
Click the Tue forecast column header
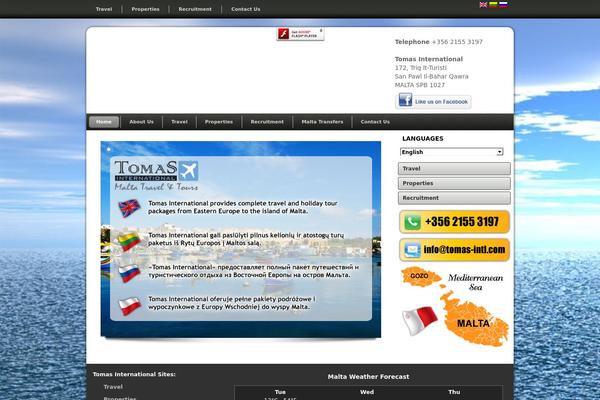tap(280, 392)
